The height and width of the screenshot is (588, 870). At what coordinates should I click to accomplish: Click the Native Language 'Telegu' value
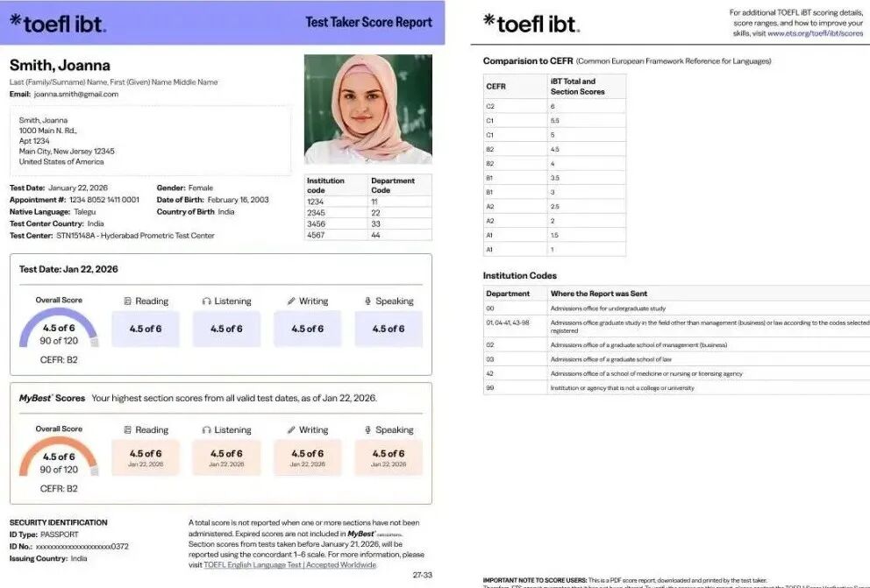85,212
